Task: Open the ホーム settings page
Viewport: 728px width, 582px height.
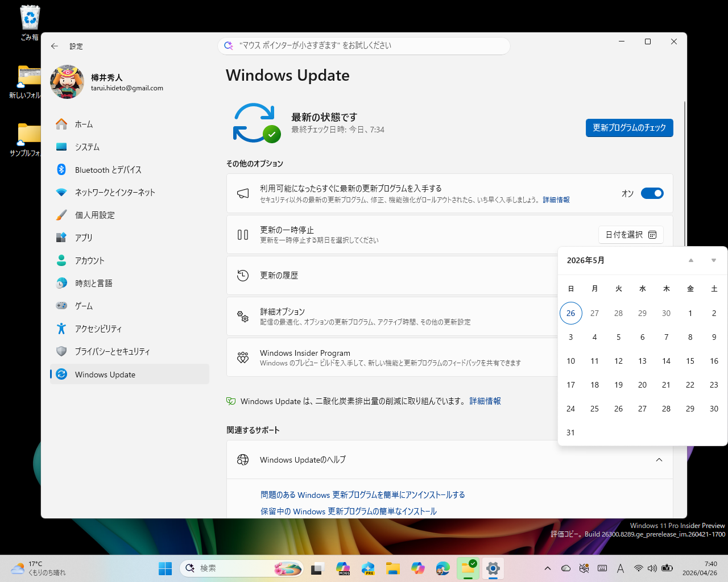Action: pyautogui.click(x=130, y=124)
